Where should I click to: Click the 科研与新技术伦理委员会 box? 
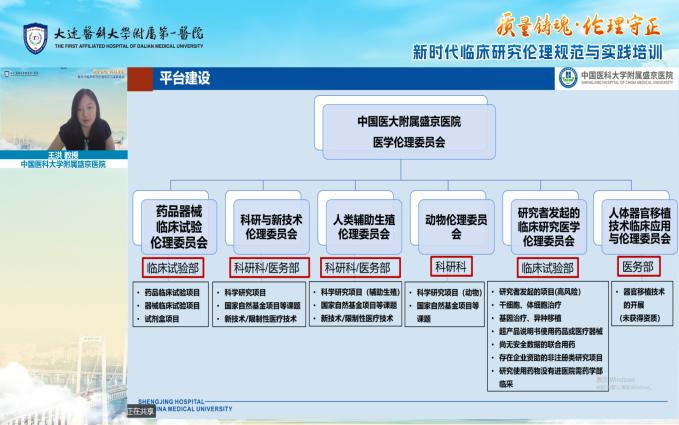(x=270, y=227)
